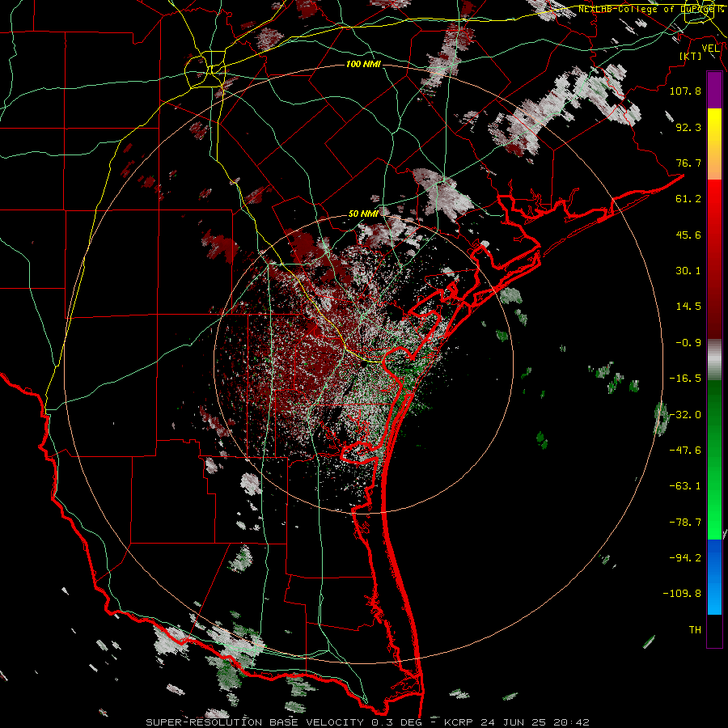Viewport: 728px width, 728px height.
Task: Pick the green gradient segment of color bar
Action: point(714,459)
